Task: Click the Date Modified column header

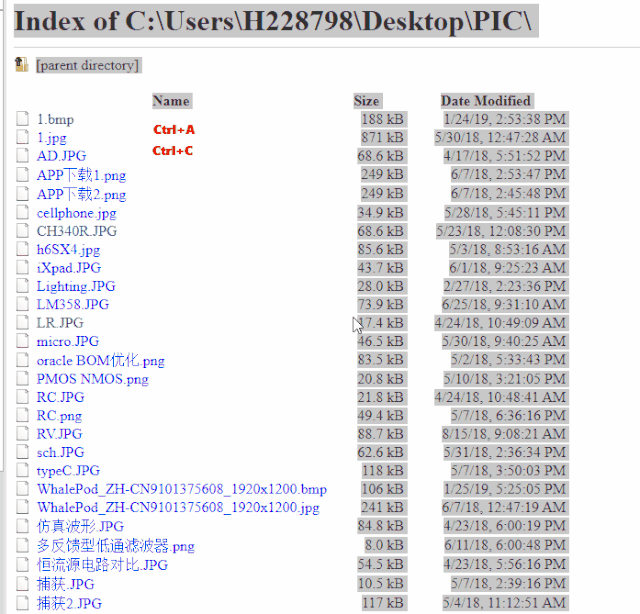Action: (x=486, y=101)
